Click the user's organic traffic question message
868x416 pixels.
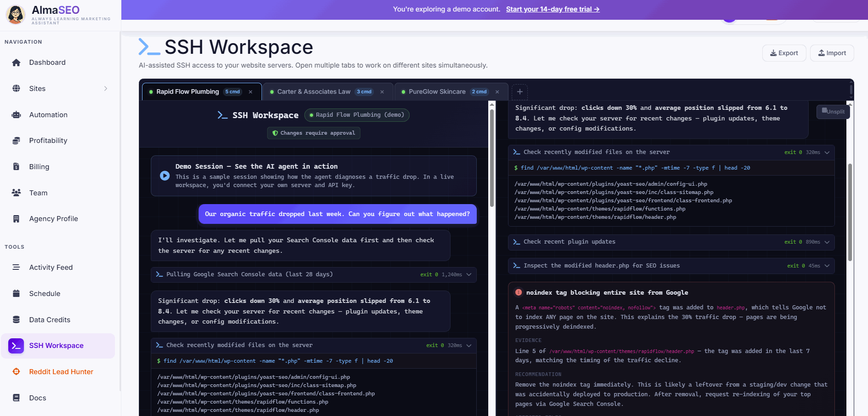pyautogui.click(x=337, y=214)
